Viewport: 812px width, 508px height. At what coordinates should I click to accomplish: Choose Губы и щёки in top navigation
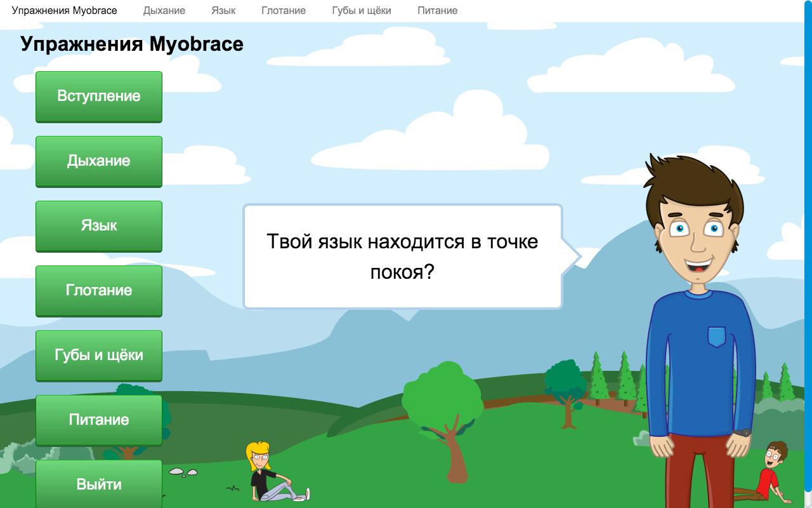(362, 10)
